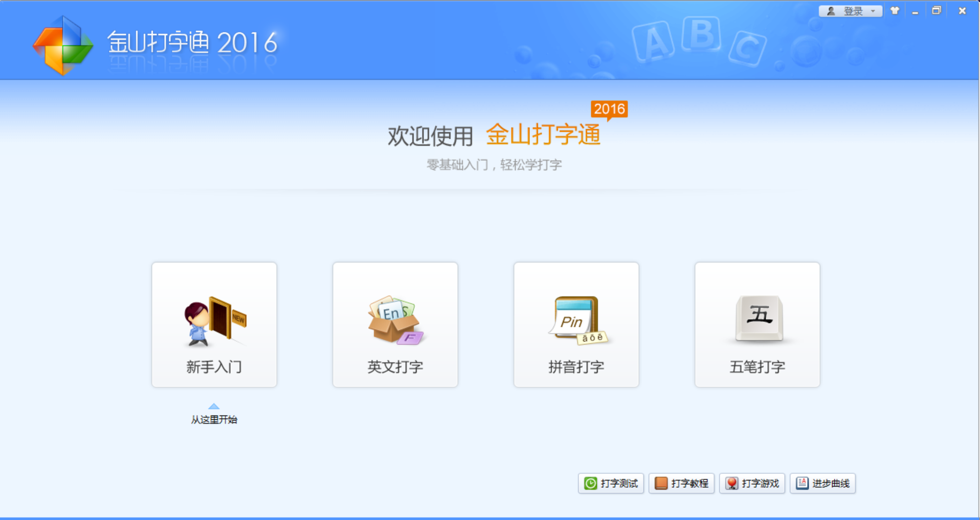Image resolution: width=980 pixels, height=520 pixels.
Task: Click the chart icon beside 进步曲线
Action: click(802, 483)
